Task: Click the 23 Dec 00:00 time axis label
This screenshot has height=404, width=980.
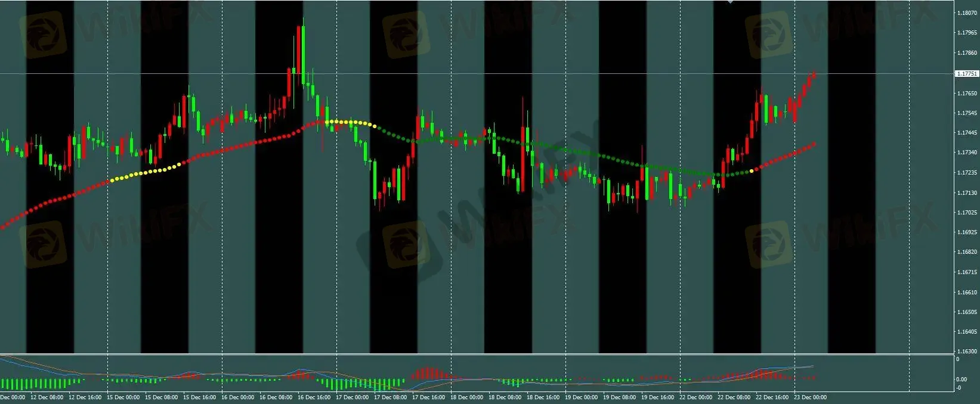Action: [x=810, y=397]
